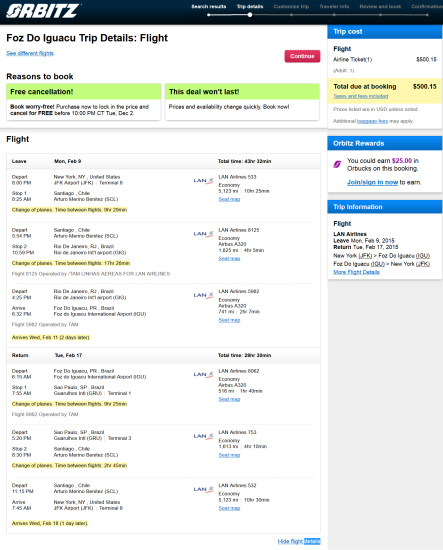Image resolution: width=443 pixels, height=550 pixels.
Task: Click LAN logo beside flight 532
Action: 203,489
